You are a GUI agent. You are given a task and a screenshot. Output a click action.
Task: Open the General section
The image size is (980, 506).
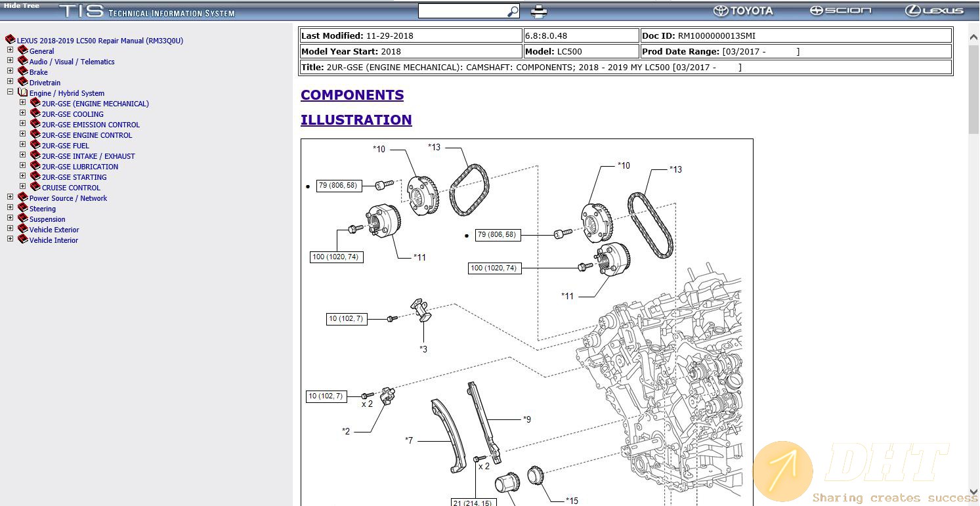point(41,51)
